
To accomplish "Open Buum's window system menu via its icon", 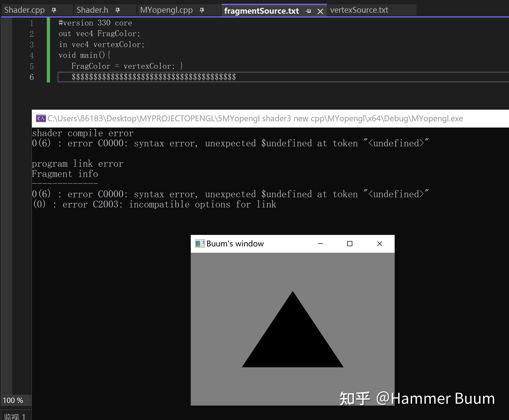I will coord(199,243).
